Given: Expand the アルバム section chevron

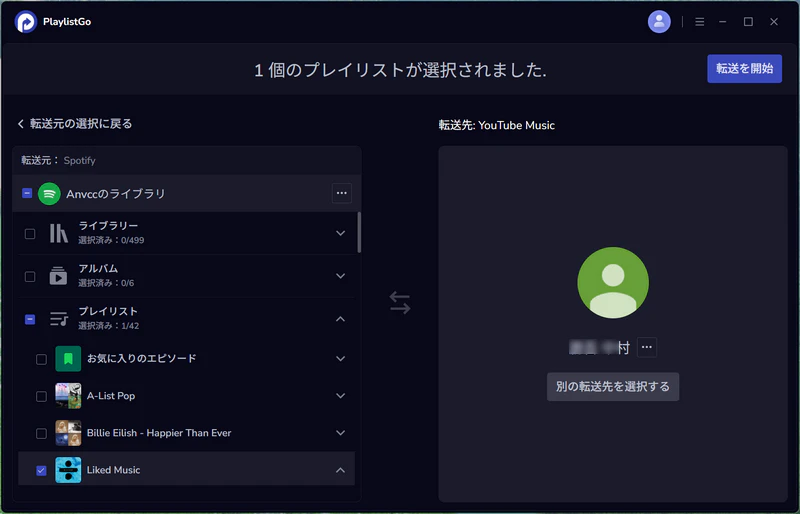Looking at the screenshot, I should point(340,276).
